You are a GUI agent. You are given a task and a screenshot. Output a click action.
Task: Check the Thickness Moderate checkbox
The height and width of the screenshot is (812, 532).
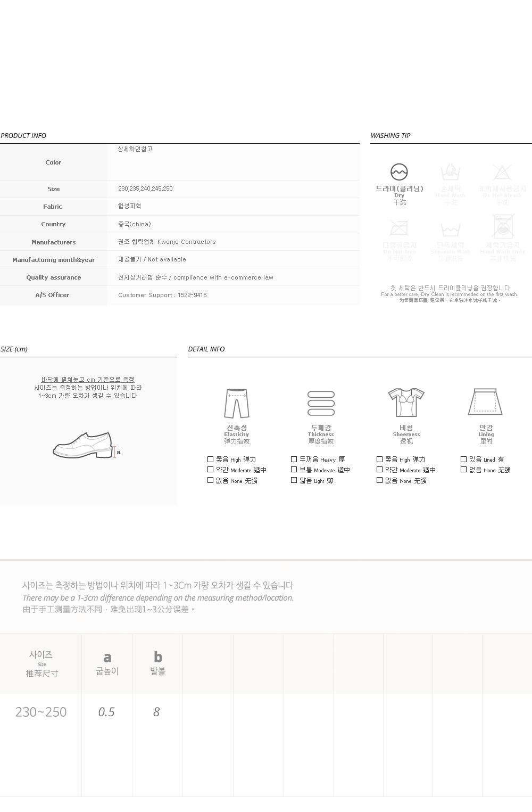pyautogui.click(x=294, y=470)
